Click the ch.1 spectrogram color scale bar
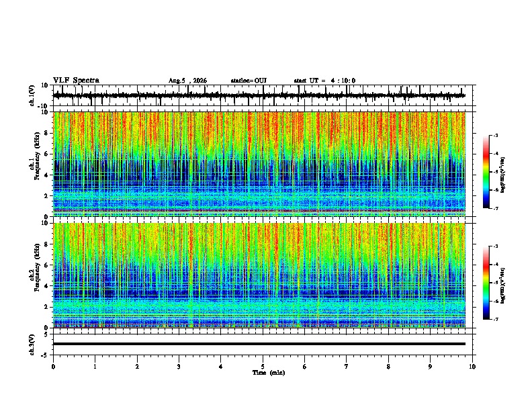The image size is (532, 411). (486, 172)
